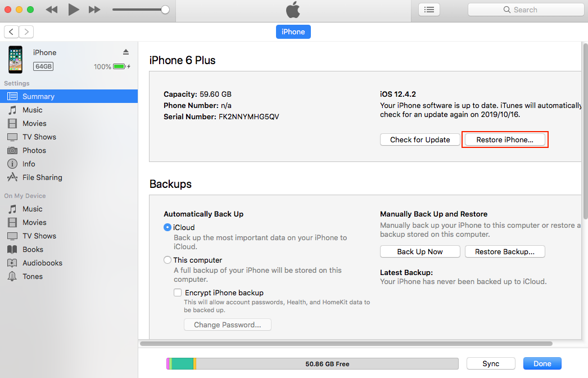This screenshot has width=588, height=378.
Task: Enable Encrypt iPhone backup checkbox
Action: click(178, 292)
